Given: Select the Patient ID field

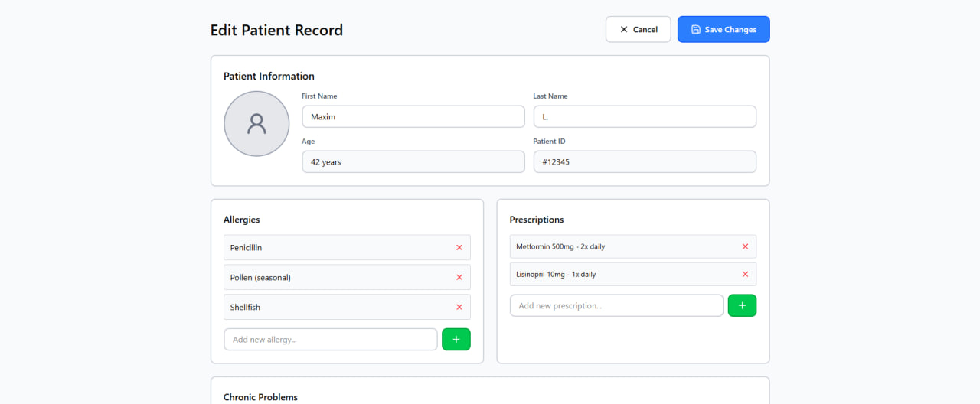Looking at the screenshot, I should pyautogui.click(x=645, y=161).
